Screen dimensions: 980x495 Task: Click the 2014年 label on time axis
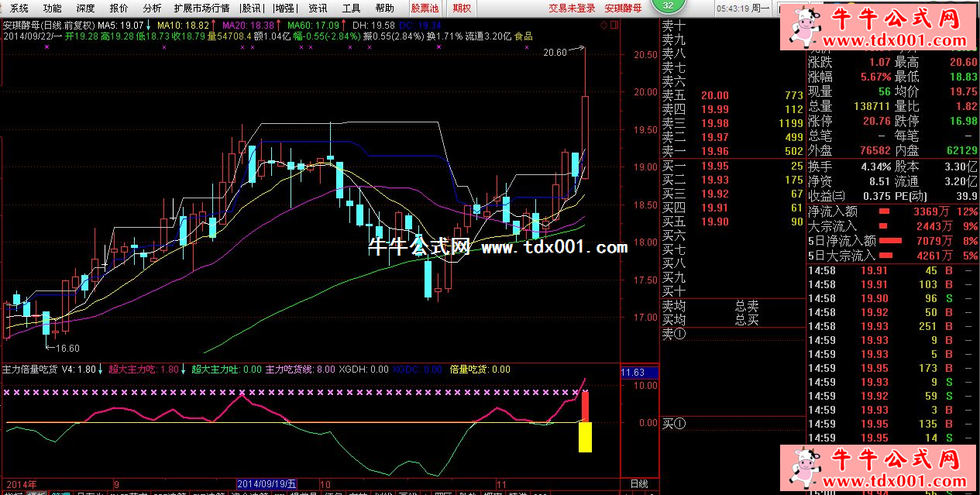coord(20,483)
